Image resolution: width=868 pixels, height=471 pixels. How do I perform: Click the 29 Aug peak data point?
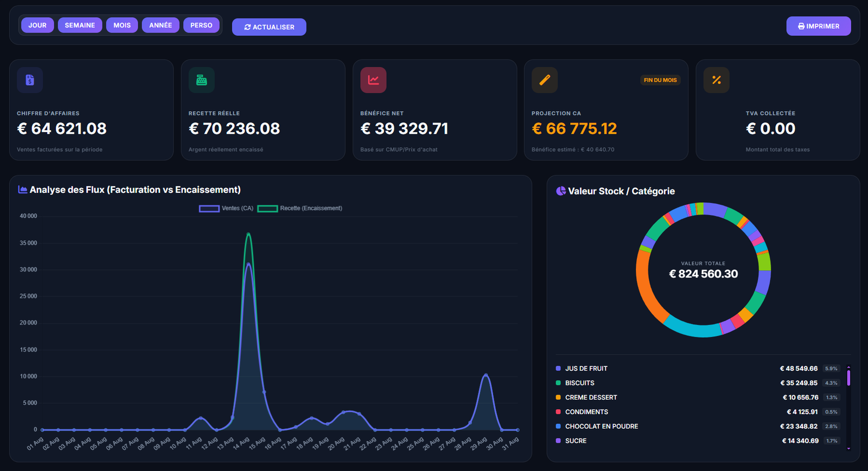click(x=486, y=375)
